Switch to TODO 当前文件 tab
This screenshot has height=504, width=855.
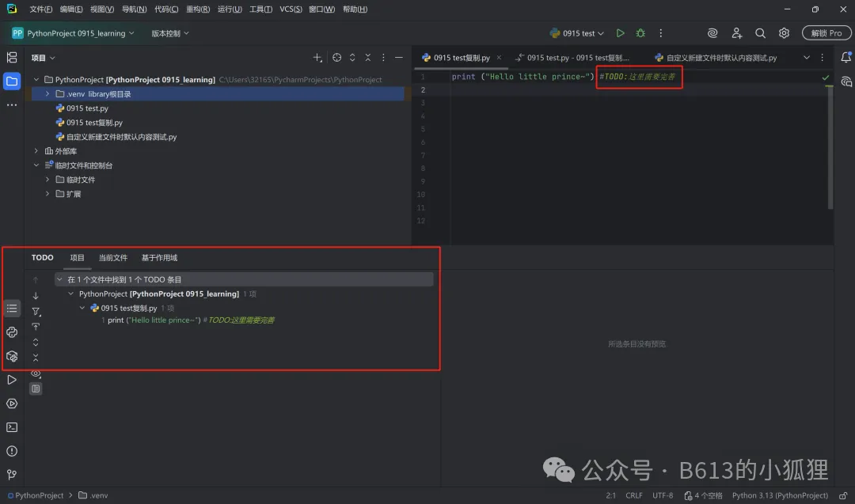(113, 258)
